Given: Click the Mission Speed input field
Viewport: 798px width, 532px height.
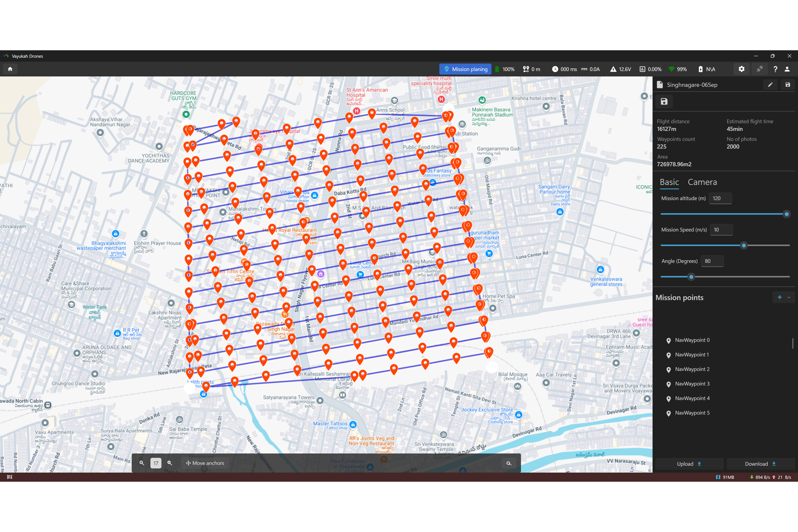Looking at the screenshot, I should pos(721,230).
